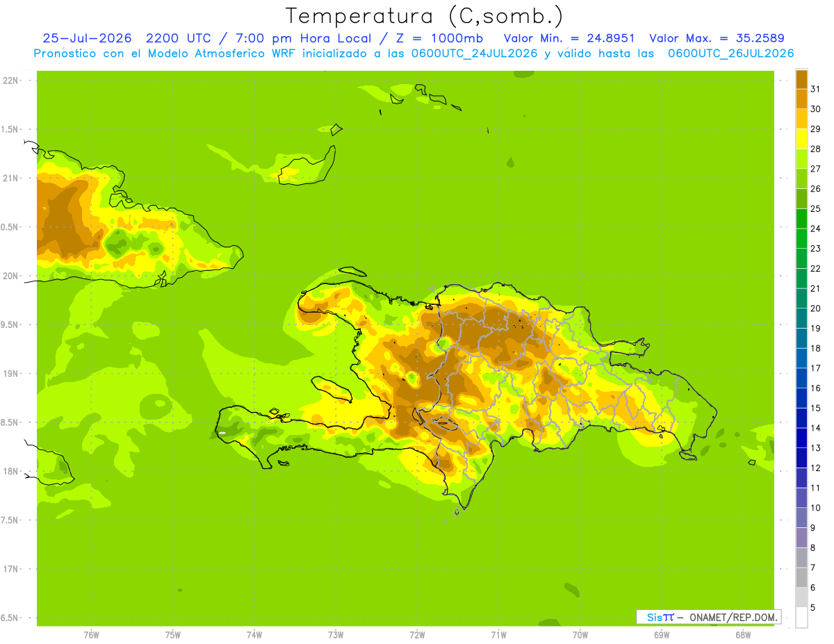Click the purple legend swatch between 9 and 10
The height and width of the screenshot is (644, 834).
point(801,518)
